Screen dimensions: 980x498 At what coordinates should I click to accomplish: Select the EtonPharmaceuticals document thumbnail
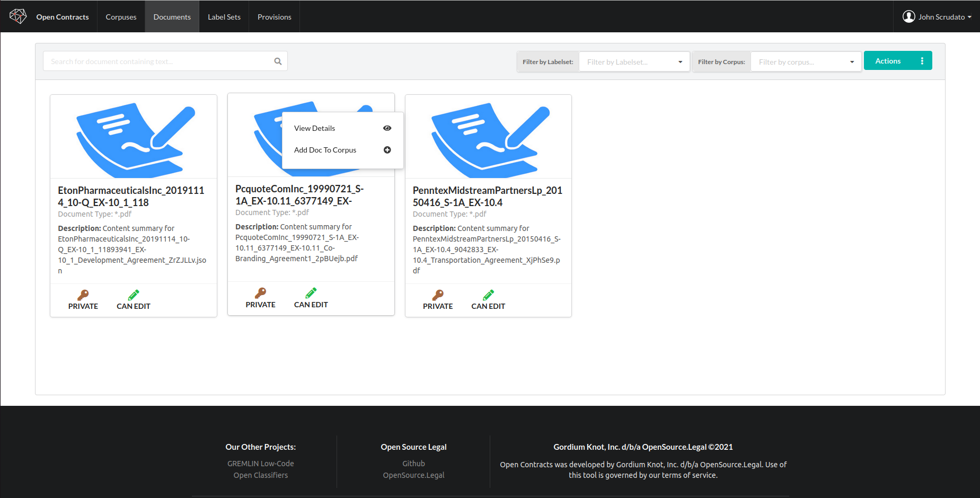click(134, 137)
